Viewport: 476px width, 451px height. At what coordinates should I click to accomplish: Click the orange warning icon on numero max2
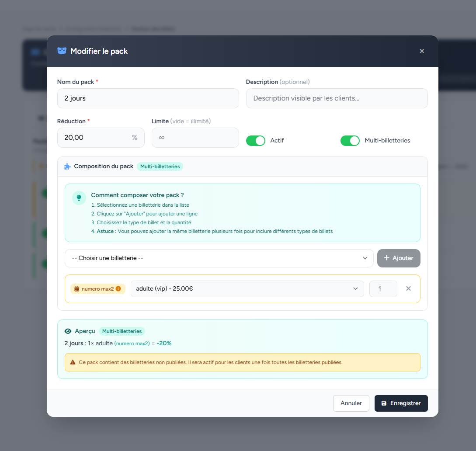click(x=118, y=289)
